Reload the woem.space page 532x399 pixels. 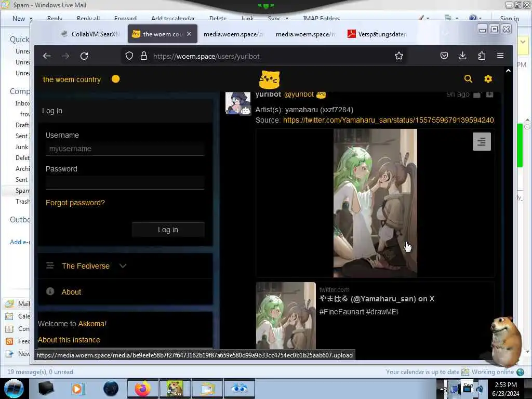coord(84,56)
